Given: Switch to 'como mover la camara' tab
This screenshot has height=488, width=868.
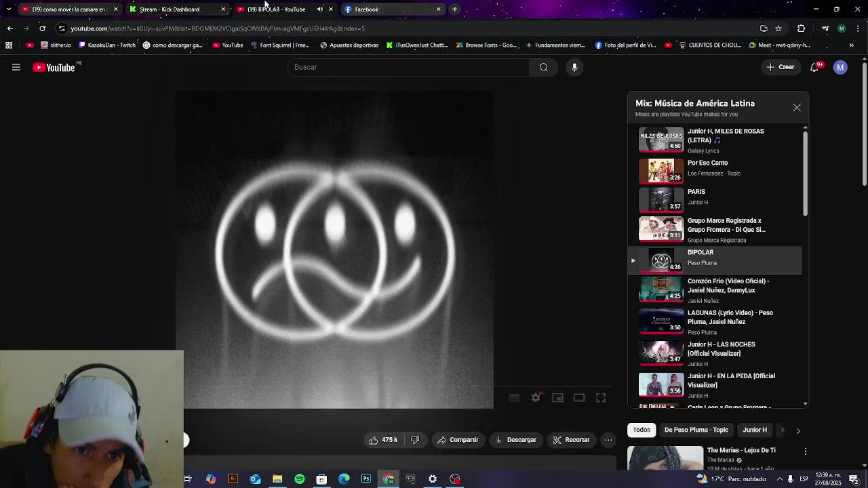Looking at the screenshot, I should [x=69, y=9].
